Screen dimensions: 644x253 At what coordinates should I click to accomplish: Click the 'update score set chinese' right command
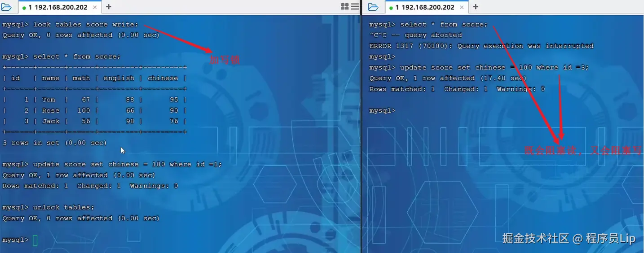494,67
